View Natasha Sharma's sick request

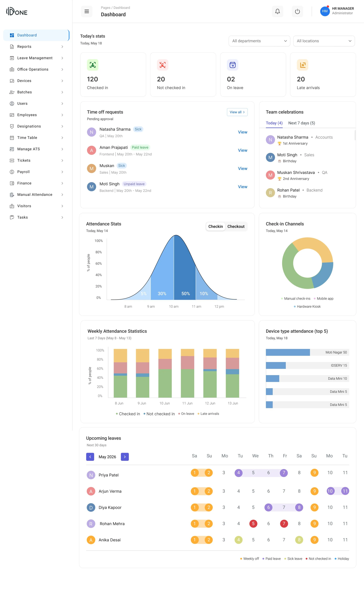pyautogui.click(x=242, y=132)
